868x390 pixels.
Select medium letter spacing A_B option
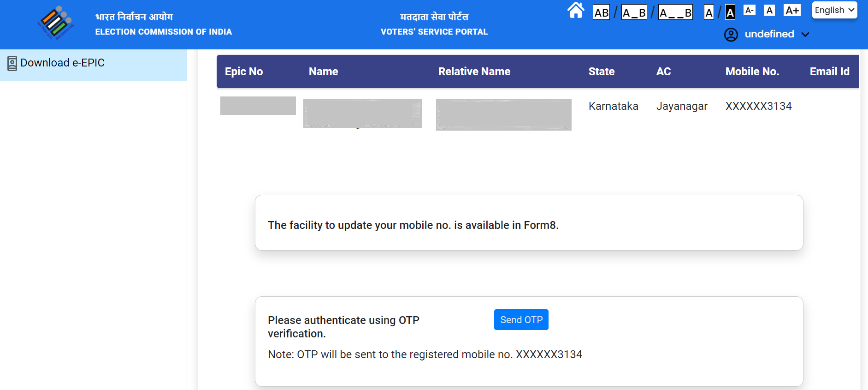(x=634, y=12)
